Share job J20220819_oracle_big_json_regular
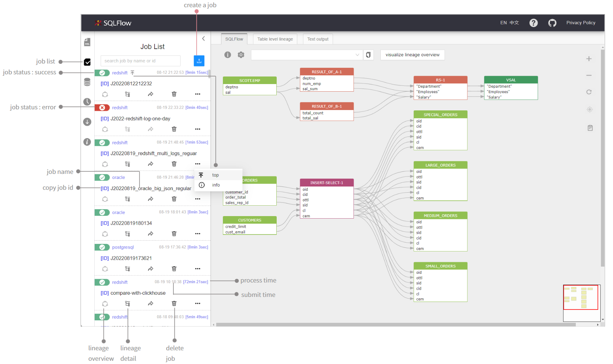 151,199
